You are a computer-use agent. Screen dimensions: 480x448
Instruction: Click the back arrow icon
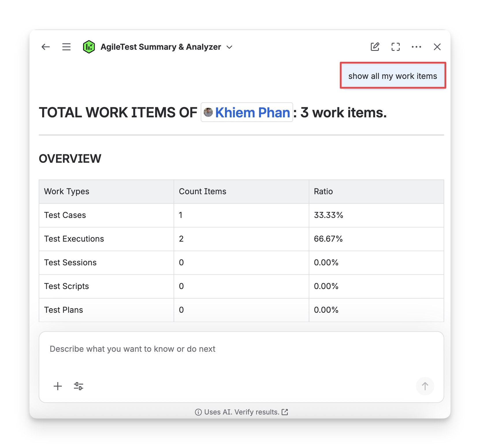pos(46,47)
